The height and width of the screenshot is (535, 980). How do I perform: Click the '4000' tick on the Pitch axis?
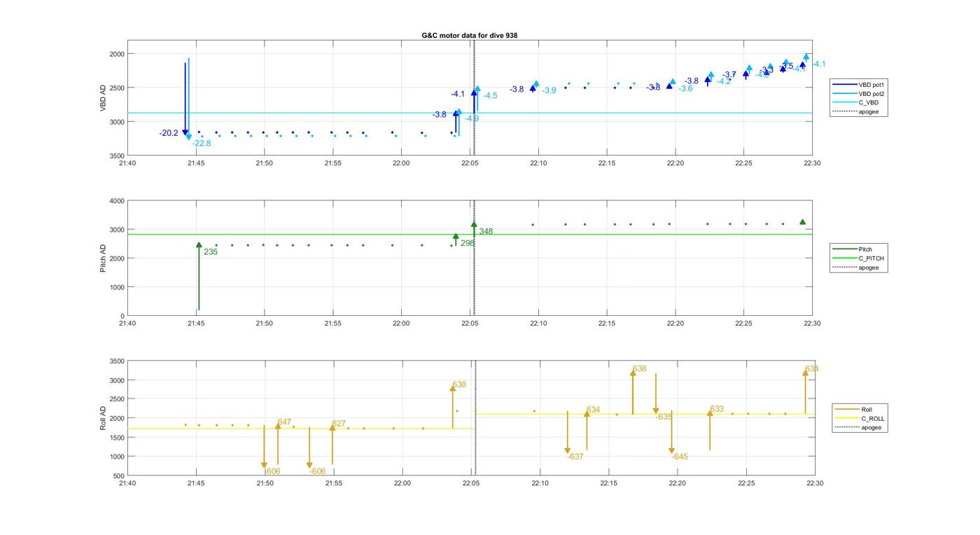(116, 202)
